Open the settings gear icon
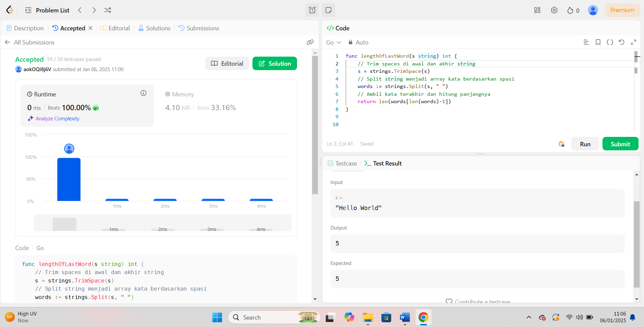644x327 pixels. (554, 10)
